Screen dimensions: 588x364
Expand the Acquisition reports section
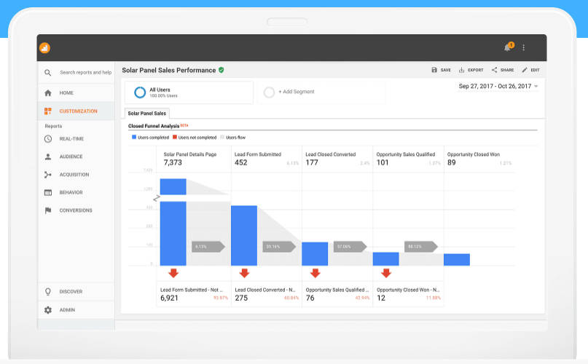tap(74, 175)
